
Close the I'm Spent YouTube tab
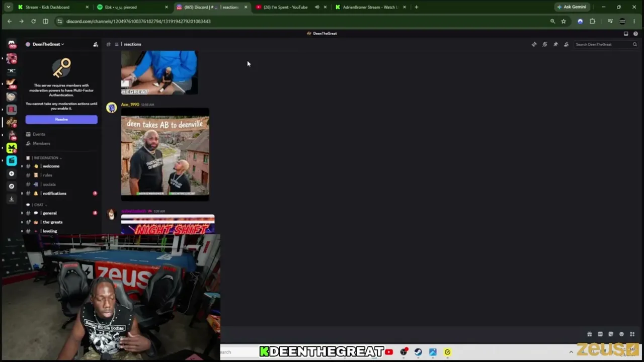tap(325, 7)
